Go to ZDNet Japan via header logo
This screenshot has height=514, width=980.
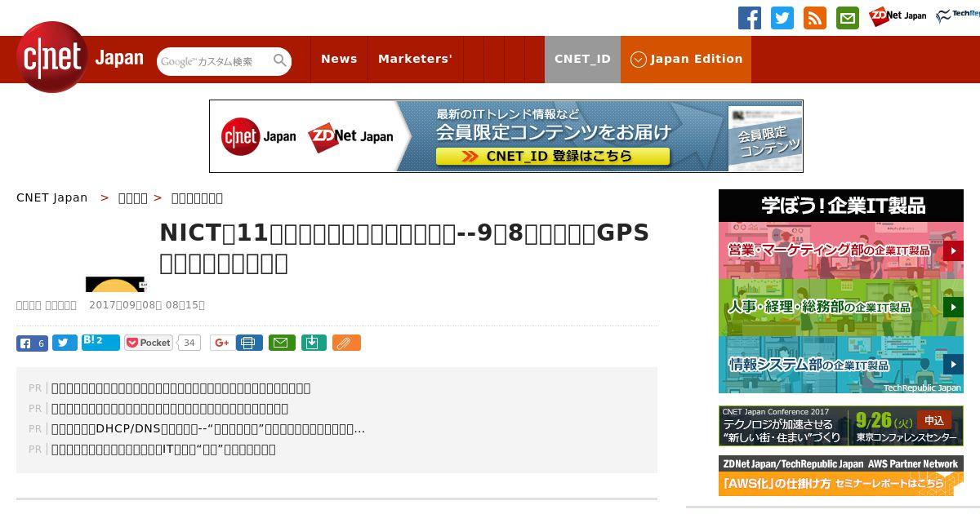[x=898, y=16]
